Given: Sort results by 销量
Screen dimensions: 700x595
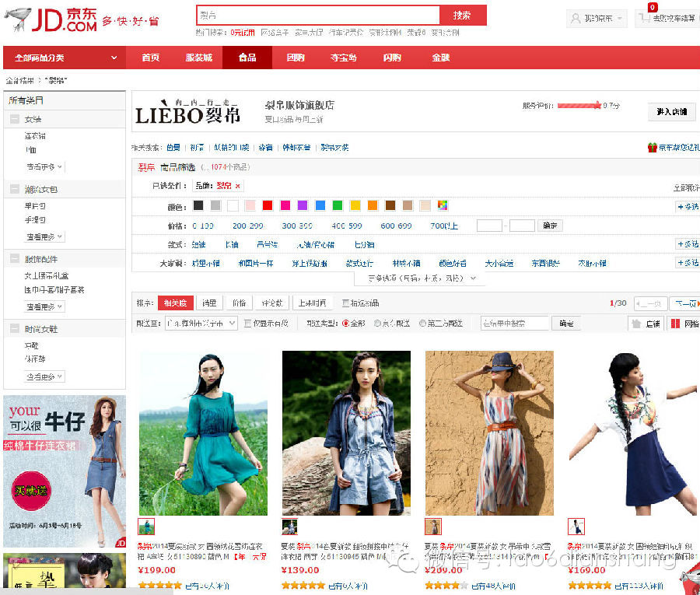Looking at the screenshot, I should [209, 303].
